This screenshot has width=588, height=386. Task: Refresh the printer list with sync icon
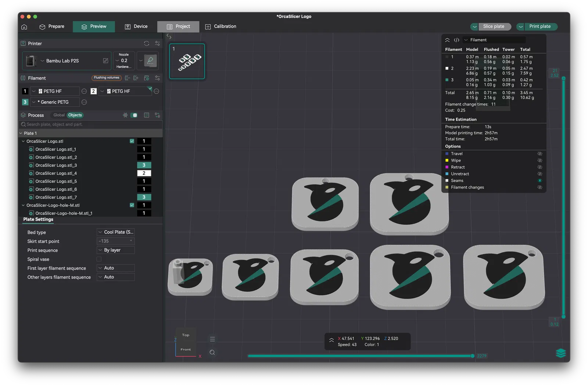147,43
